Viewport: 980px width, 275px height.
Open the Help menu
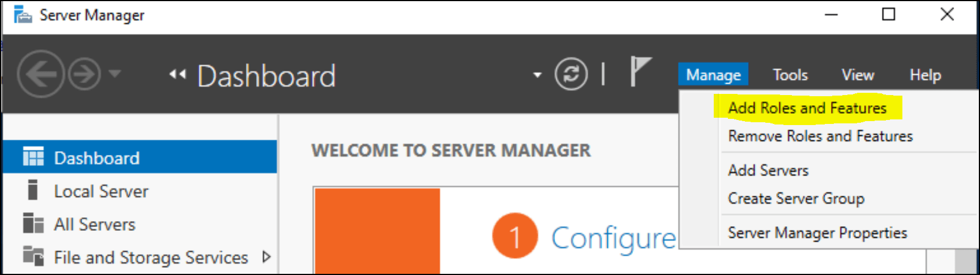coord(925,75)
